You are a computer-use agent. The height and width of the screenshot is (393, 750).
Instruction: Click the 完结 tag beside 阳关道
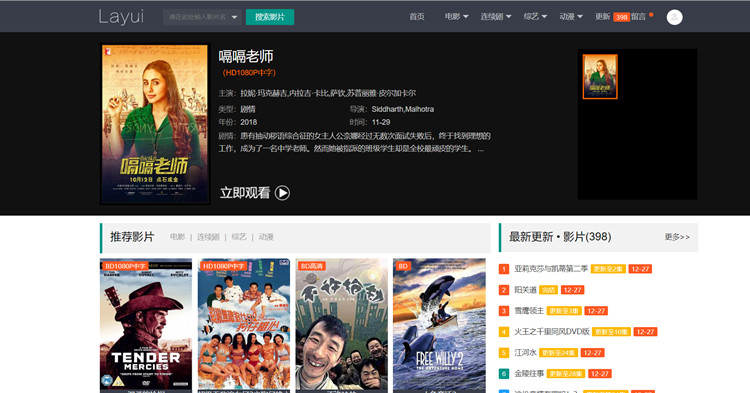[x=549, y=290]
